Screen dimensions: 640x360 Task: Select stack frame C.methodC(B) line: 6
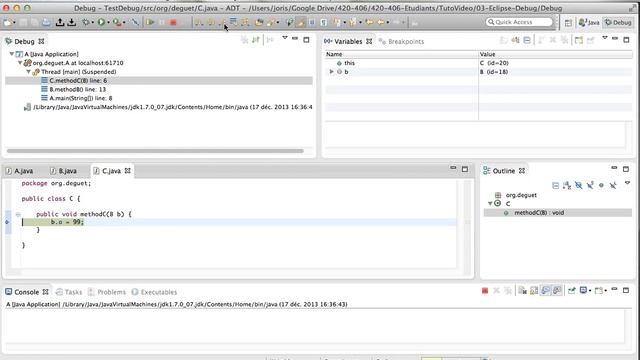point(159,80)
